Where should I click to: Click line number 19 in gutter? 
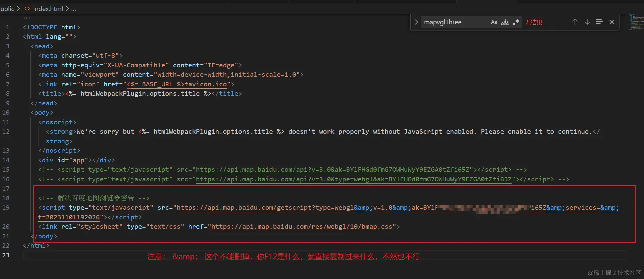pos(6,208)
